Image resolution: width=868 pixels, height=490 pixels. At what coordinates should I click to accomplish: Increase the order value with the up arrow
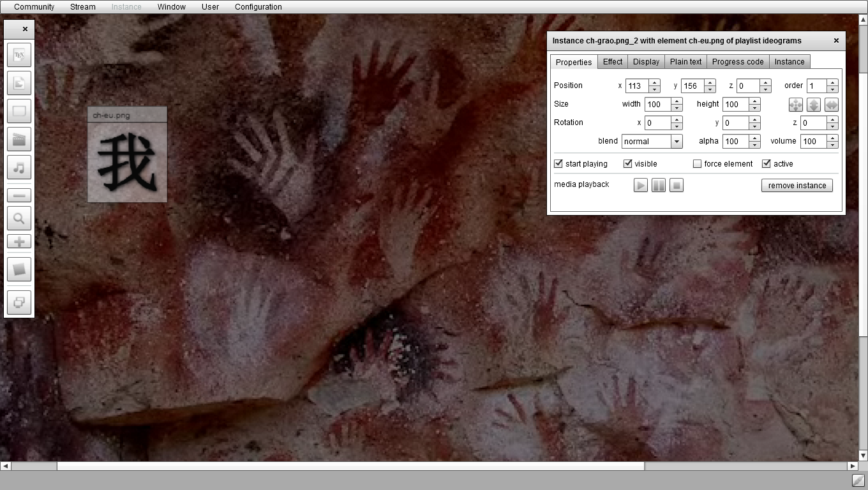(x=832, y=82)
